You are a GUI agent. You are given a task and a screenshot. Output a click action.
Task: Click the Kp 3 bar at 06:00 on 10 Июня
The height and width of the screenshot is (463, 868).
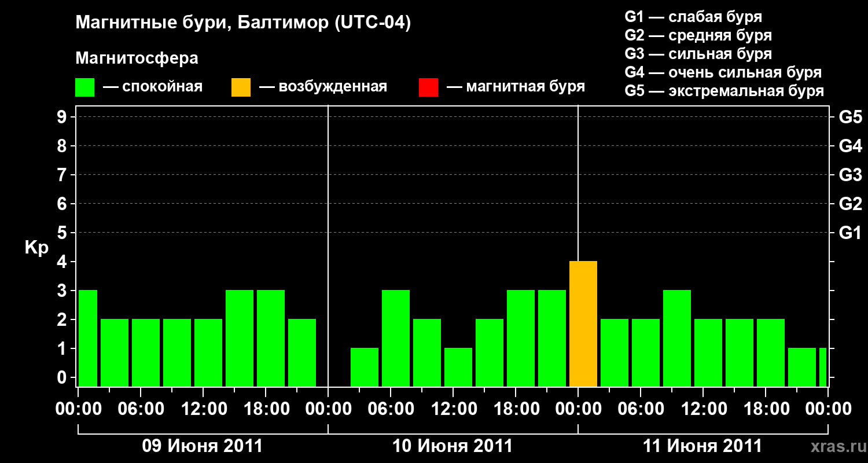[396, 339]
